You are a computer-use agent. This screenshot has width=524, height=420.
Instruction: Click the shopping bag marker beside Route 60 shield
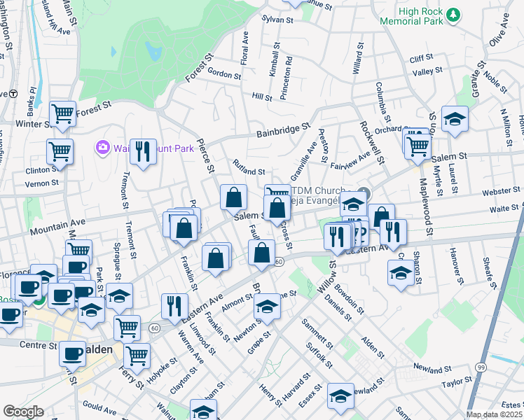tap(261, 252)
